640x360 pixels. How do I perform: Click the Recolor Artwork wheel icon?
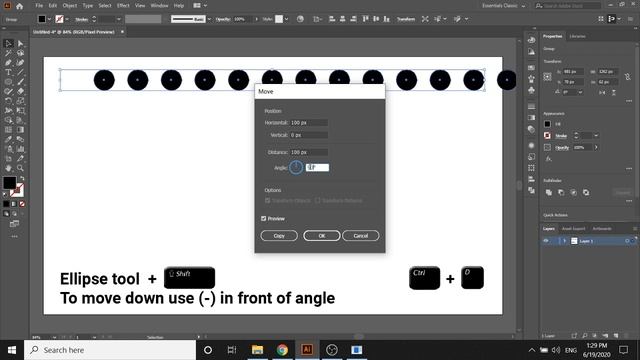[x=300, y=19]
